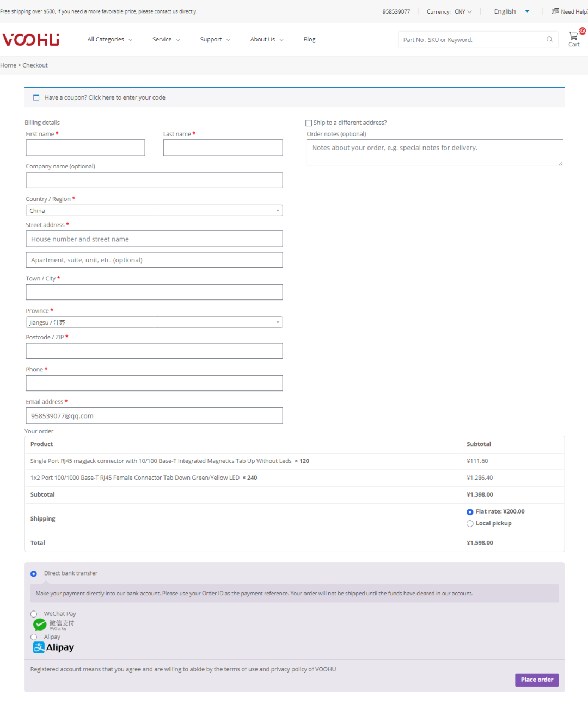This screenshot has height=703, width=588.
Task: Select Flat rate shipping option
Action: click(470, 512)
